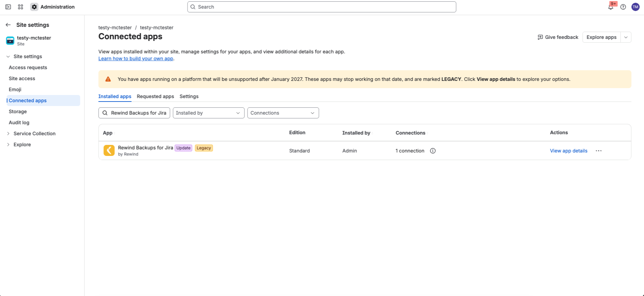Click View app details link
The image size is (644, 296).
pos(568,151)
